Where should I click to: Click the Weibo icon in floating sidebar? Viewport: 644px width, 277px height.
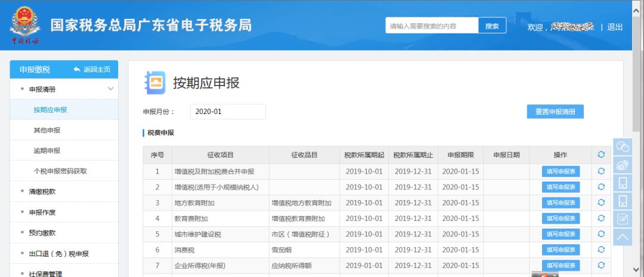pyautogui.click(x=623, y=165)
